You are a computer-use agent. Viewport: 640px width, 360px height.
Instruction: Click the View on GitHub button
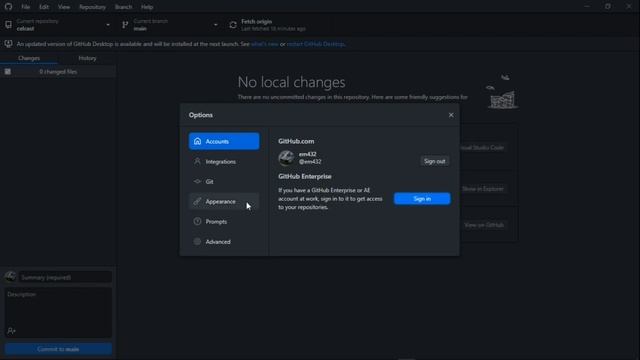[x=484, y=225]
